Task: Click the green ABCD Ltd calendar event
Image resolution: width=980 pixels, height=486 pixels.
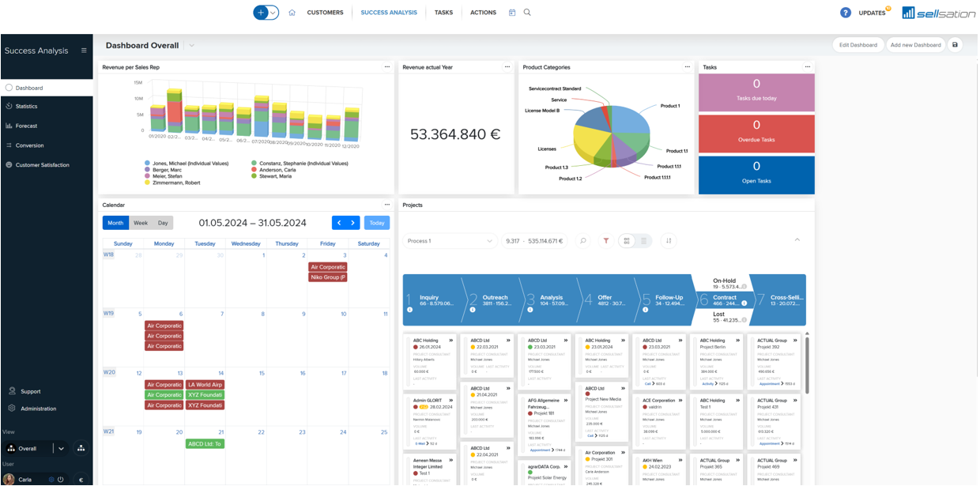Action: (205, 444)
